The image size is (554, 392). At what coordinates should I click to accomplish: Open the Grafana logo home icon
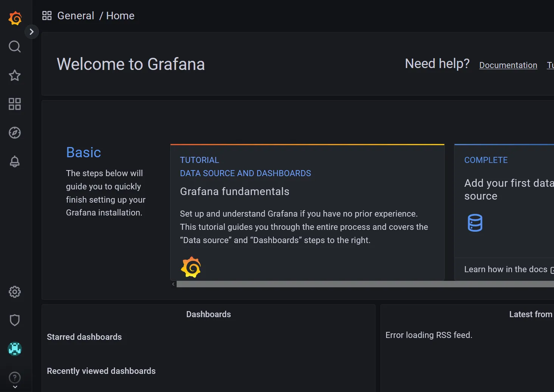click(x=15, y=18)
